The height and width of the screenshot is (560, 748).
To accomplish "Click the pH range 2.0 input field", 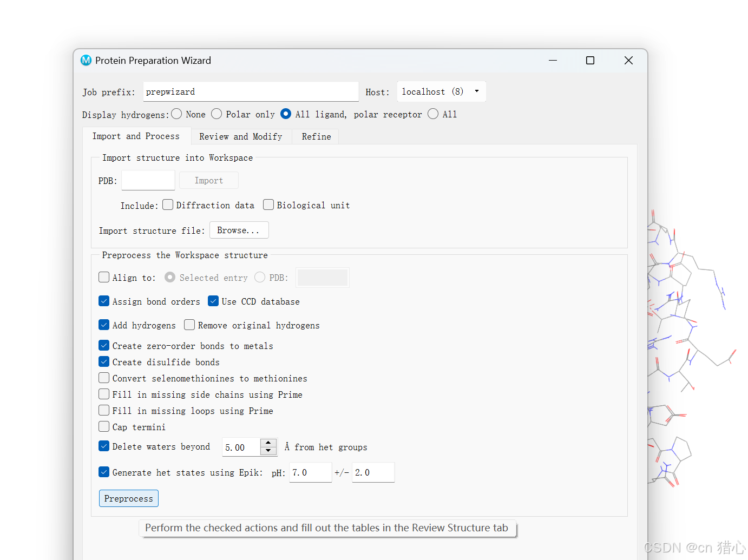I will click(373, 472).
